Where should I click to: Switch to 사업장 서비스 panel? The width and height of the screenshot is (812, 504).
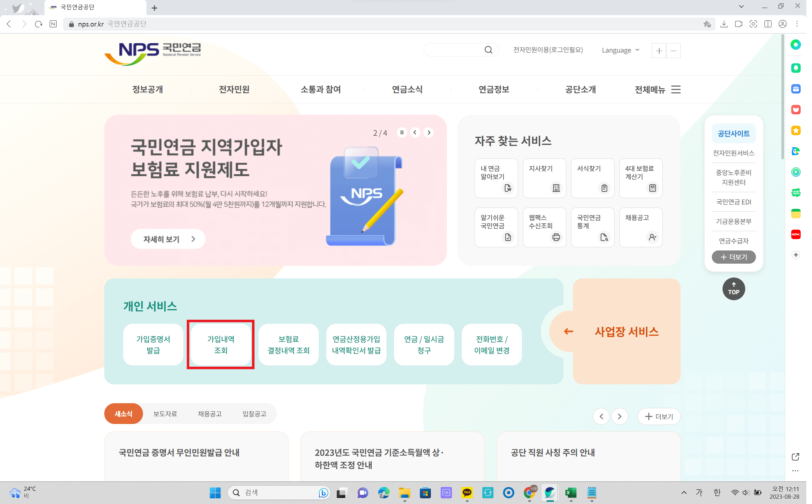pos(626,332)
